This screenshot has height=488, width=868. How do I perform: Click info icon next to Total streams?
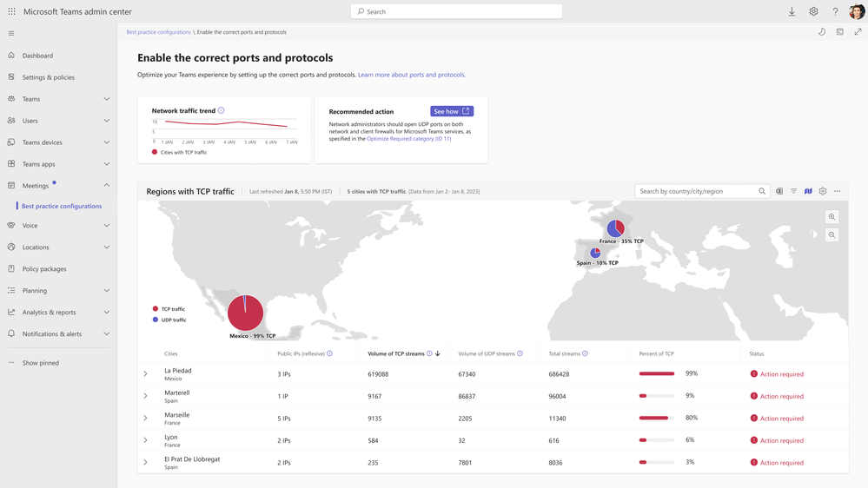click(x=585, y=353)
